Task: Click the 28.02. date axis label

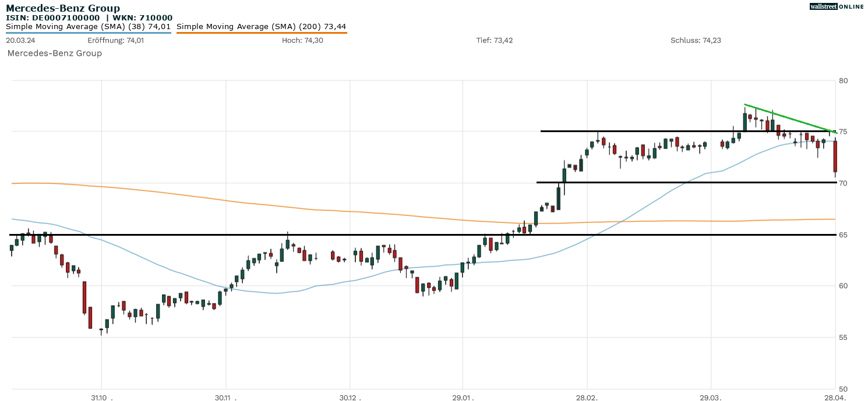Action: point(587,398)
